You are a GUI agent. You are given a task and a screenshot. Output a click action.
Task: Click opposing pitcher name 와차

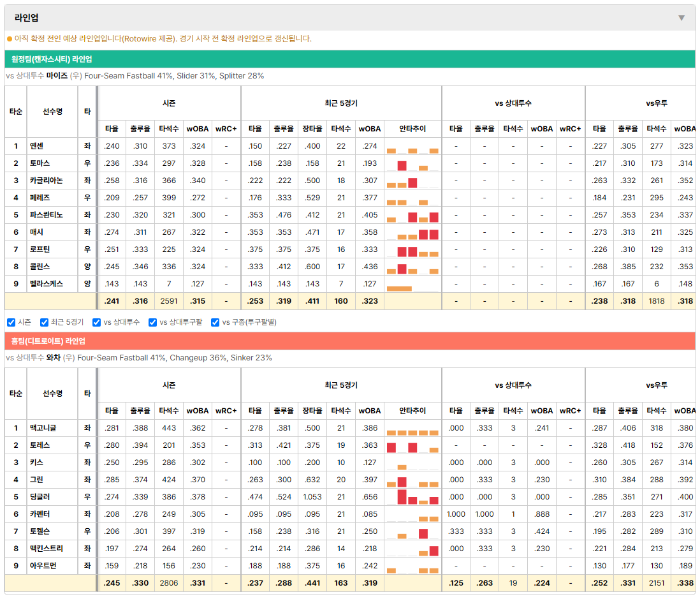point(53,358)
